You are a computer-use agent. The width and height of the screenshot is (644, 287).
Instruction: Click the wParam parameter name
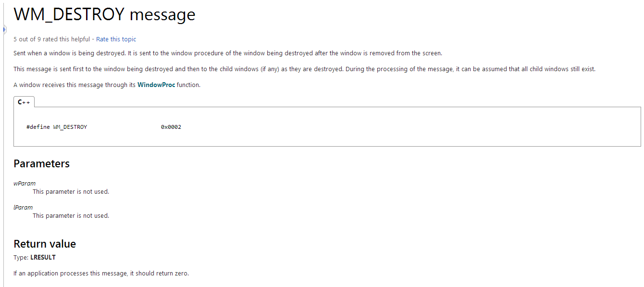pyautogui.click(x=25, y=183)
